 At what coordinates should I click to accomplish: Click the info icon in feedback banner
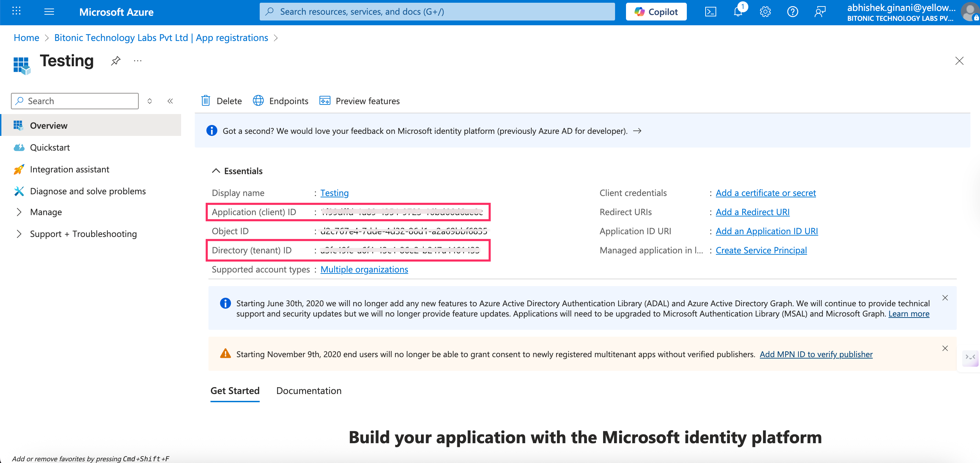point(212,131)
